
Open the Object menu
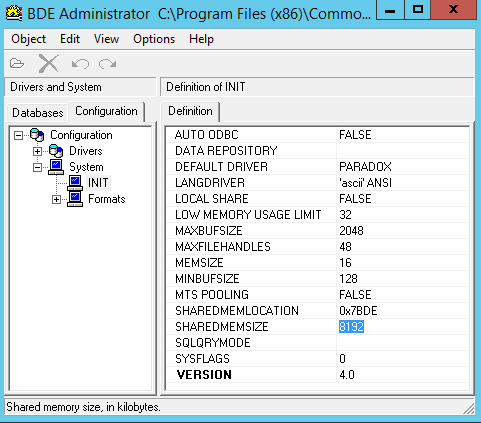click(28, 39)
